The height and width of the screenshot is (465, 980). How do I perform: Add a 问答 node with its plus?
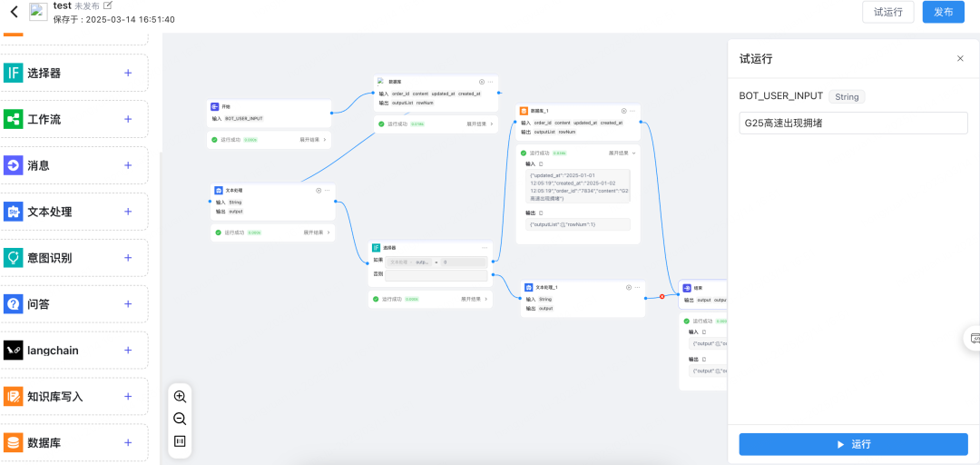[128, 304]
